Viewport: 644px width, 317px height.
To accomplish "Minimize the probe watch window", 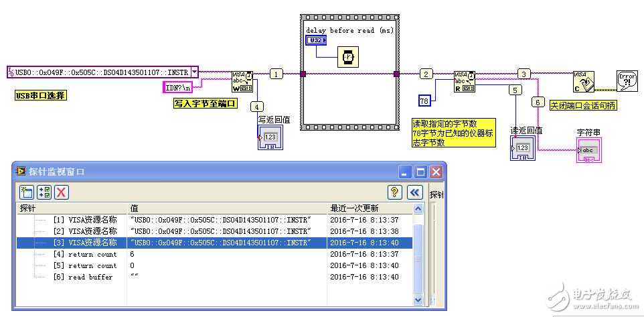I will 405,172.
